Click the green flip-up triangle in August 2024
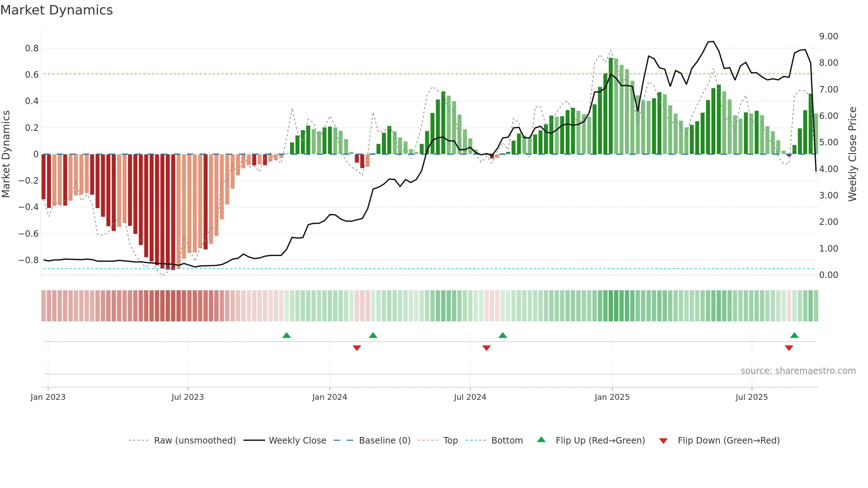 503,335
